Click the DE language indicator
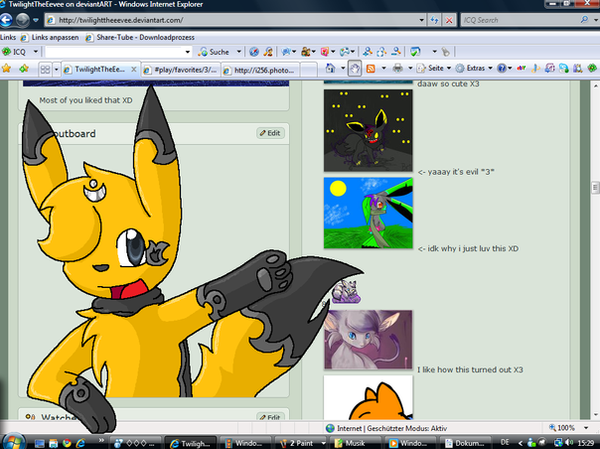This screenshot has width=600, height=449. pos(505,442)
